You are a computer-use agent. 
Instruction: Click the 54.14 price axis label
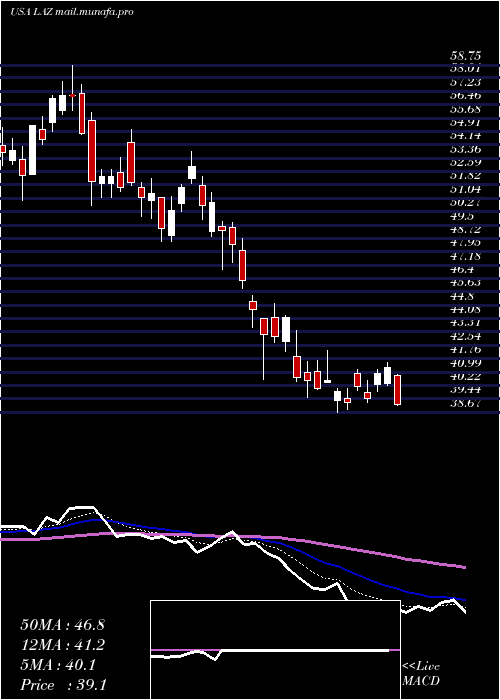coord(465,136)
